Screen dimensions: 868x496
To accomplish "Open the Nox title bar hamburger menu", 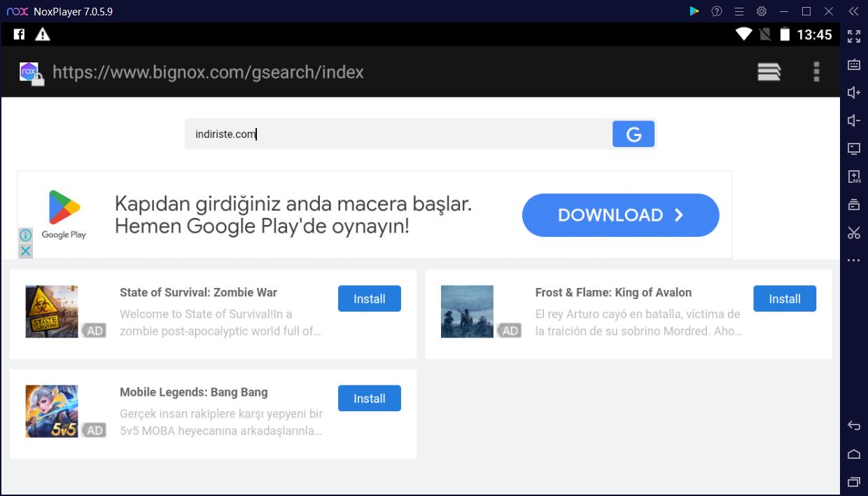I will (x=739, y=11).
